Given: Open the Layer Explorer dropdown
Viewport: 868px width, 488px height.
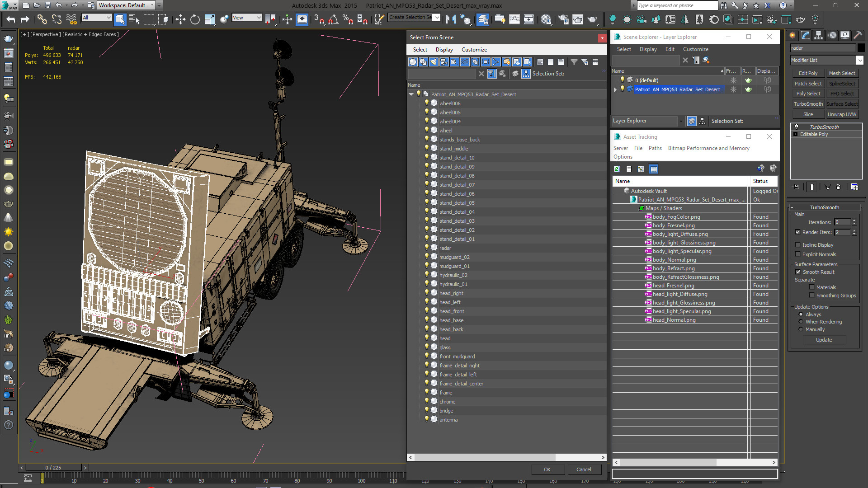Looking at the screenshot, I should pos(647,121).
